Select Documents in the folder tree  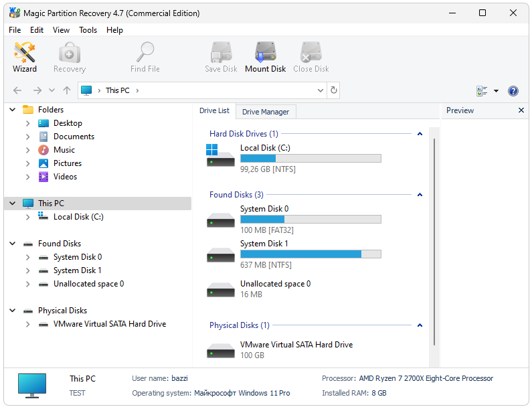pos(74,137)
